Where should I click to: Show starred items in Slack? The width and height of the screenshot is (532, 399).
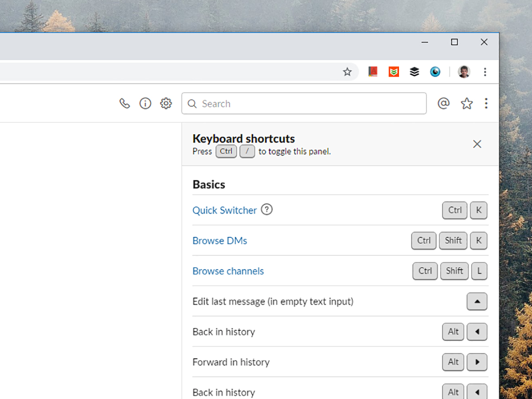(466, 104)
